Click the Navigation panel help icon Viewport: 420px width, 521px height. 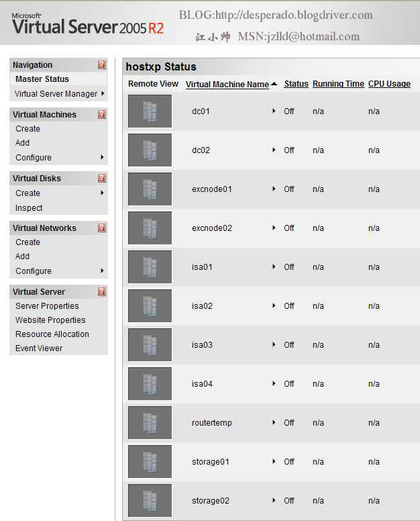click(x=102, y=65)
